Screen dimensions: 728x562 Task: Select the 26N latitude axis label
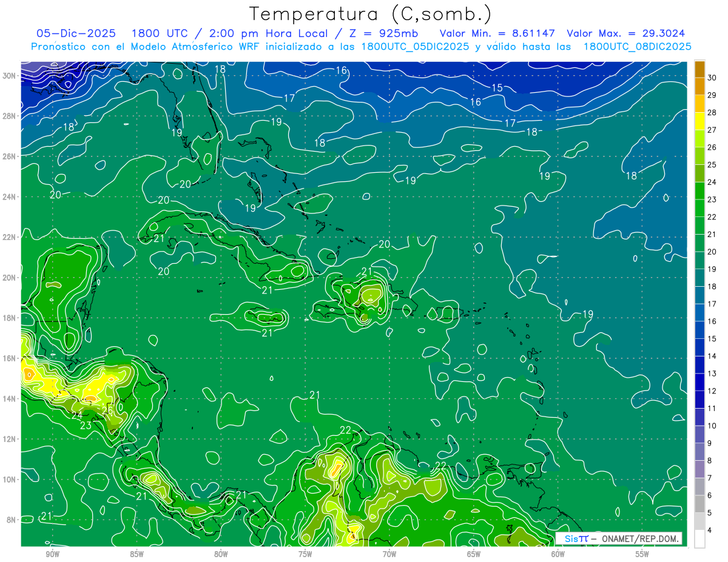pyautogui.click(x=8, y=156)
